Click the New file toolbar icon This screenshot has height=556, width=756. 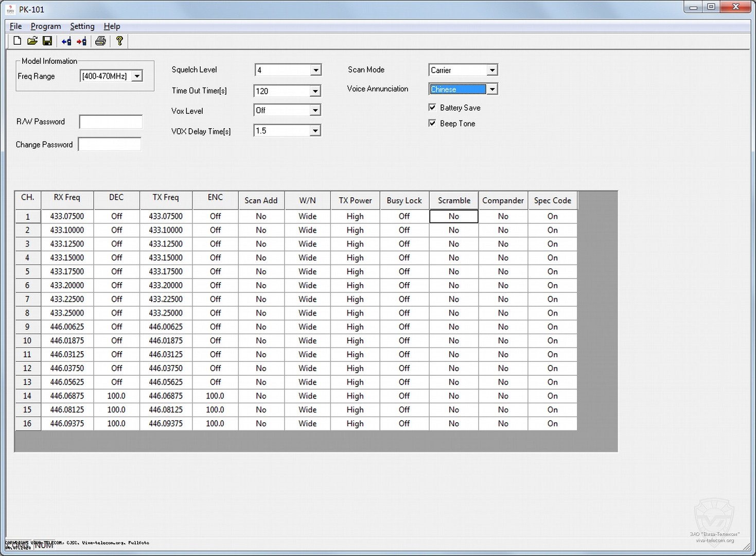tap(17, 41)
